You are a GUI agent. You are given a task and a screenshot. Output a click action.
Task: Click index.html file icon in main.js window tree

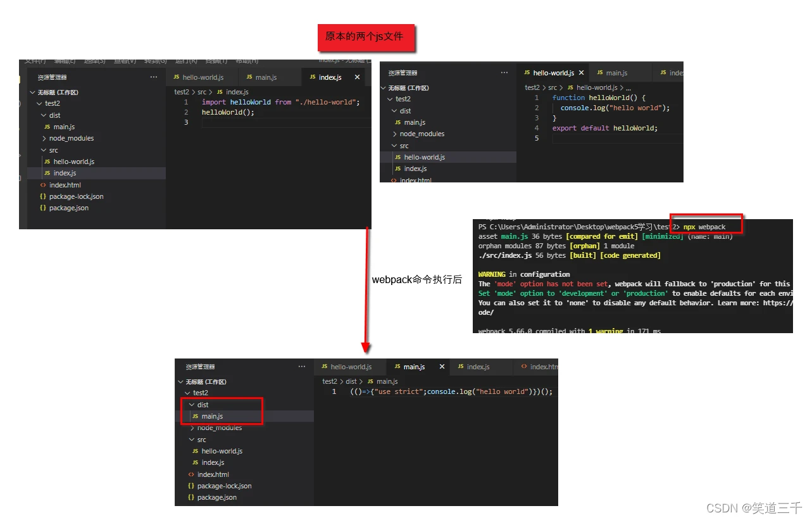(191, 474)
